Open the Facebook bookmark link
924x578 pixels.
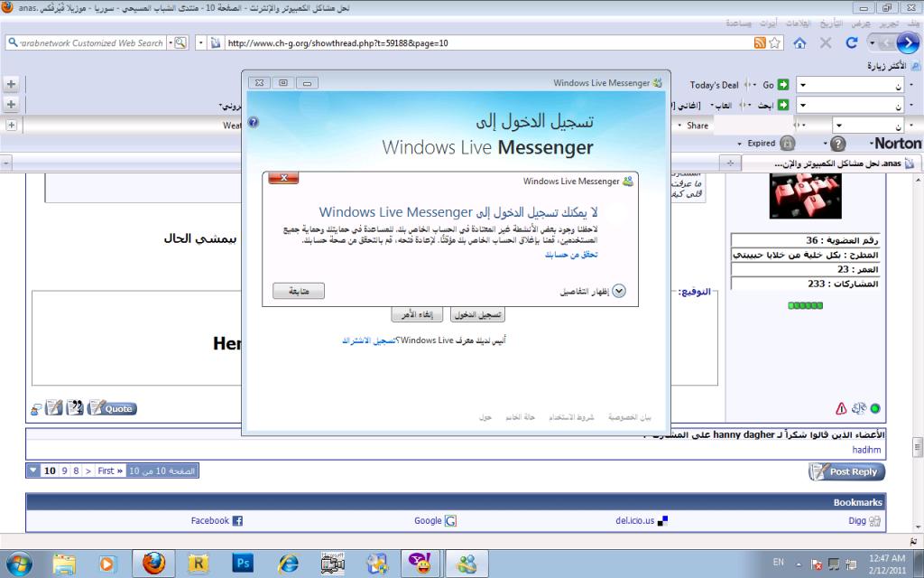[x=217, y=520]
